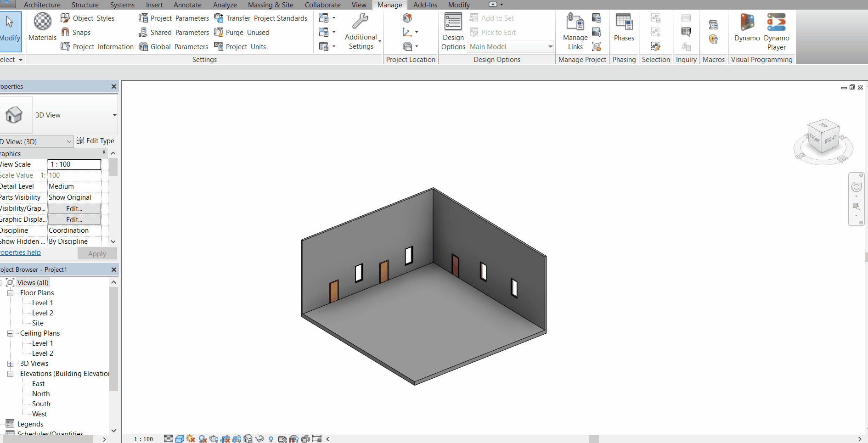Open the Phases dialog
Image resolution: width=868 pixels, height=443 pixels.
pyautogui.click(x=624, y=28)
